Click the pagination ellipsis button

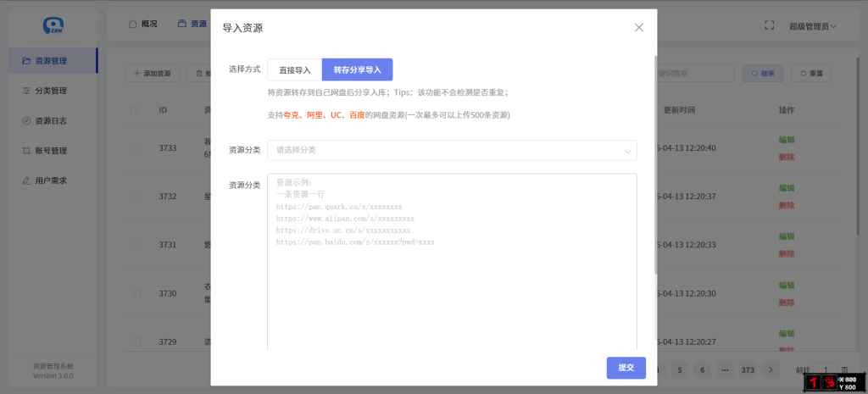725,369
